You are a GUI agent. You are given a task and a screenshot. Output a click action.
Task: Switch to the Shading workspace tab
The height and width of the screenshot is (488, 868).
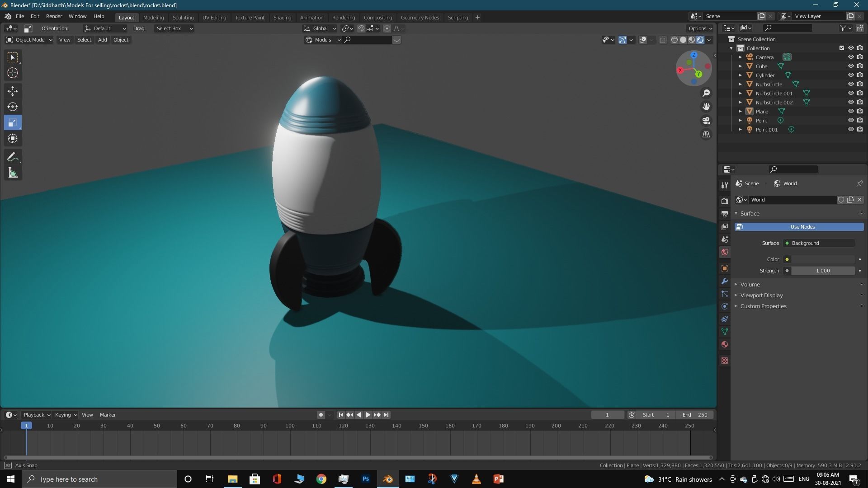282,17
